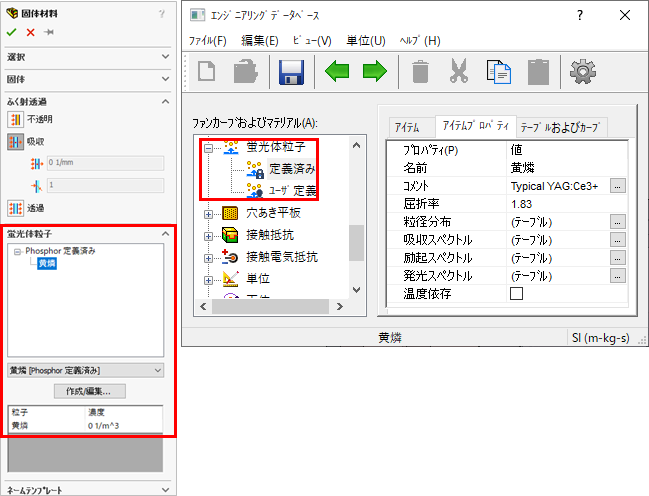
Task: Collapse the Phosphor 定義済み tree node
Action: pos(17,252)
